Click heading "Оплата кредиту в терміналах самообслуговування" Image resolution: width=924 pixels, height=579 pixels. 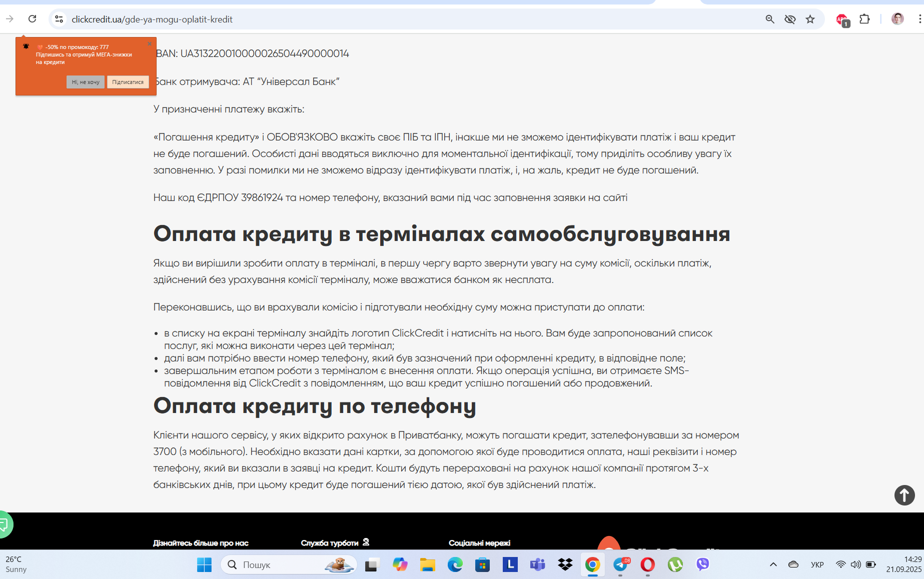(x=442, y=233)
